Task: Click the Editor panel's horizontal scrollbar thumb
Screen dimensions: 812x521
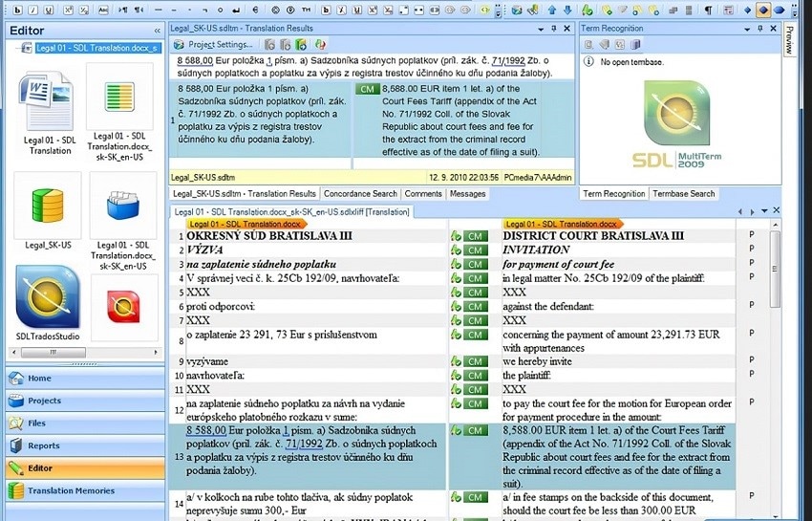Action: coord(53,352)
